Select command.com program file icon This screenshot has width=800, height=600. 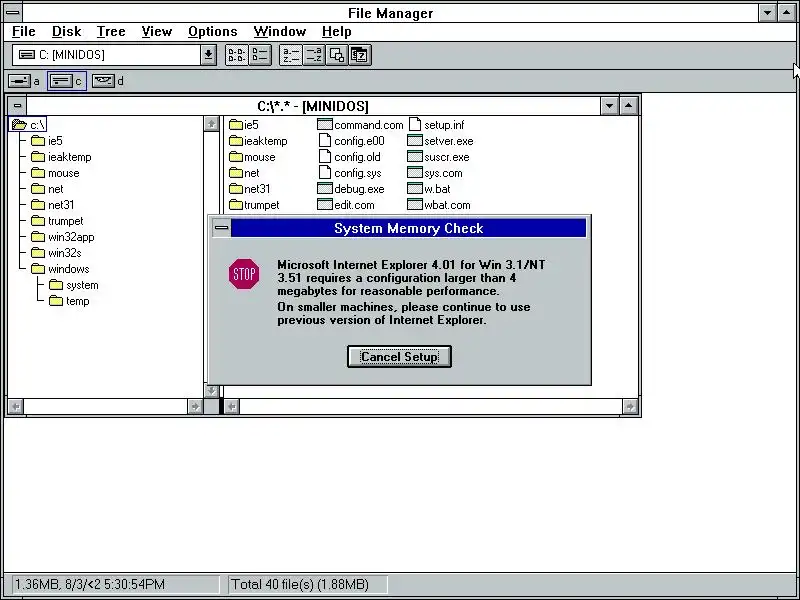pos(324,124)
